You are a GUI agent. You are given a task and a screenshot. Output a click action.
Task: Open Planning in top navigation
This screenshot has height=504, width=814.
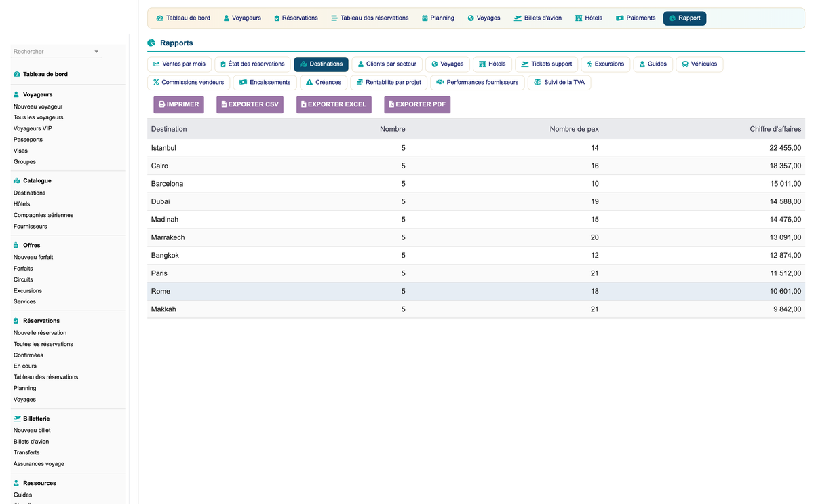(438, 18)
